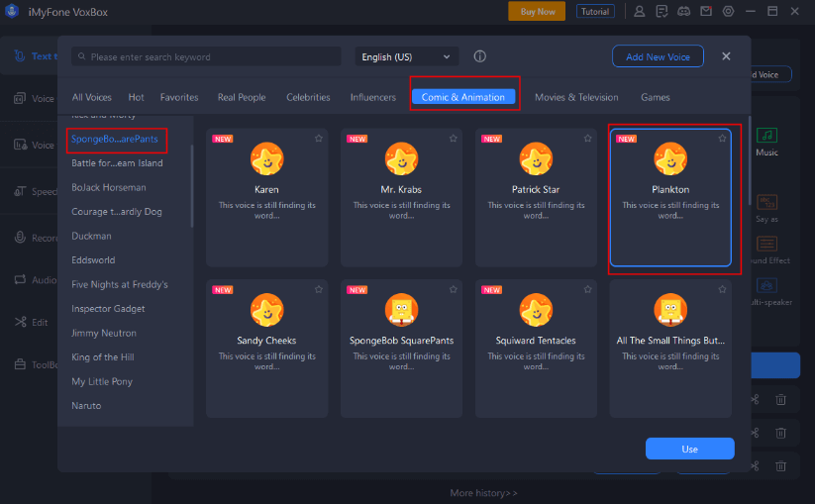The height and width of the screenshot is (504, 815).
Task: Click the voice info circle icon
Action: pyautogui.click(x=479, y=56)
